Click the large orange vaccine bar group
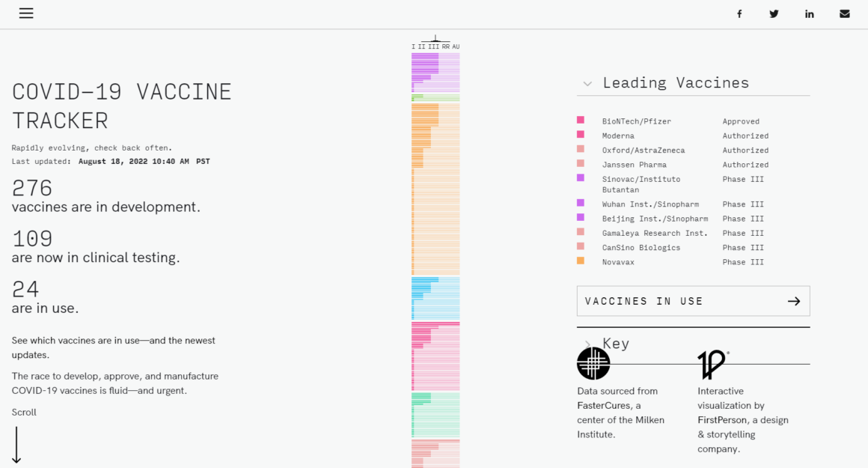 (x=435, y=189)
